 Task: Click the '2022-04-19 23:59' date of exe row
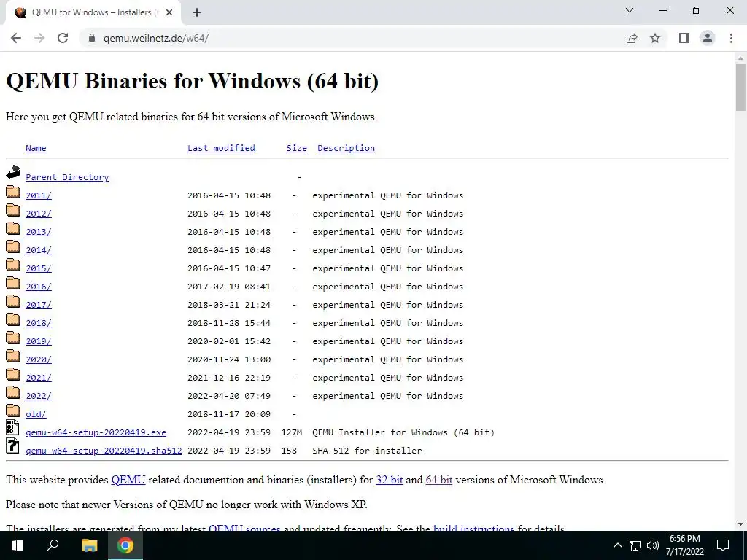(228, 432)
